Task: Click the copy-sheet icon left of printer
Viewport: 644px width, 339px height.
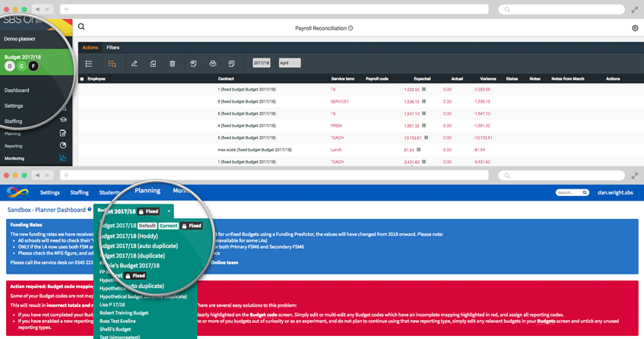Action: tap(193, 64)
